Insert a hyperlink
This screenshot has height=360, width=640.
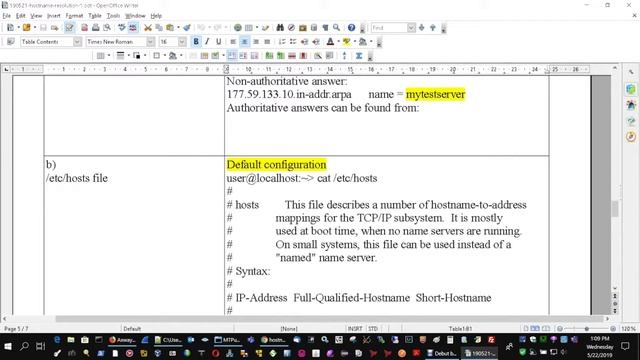[238, 28]
